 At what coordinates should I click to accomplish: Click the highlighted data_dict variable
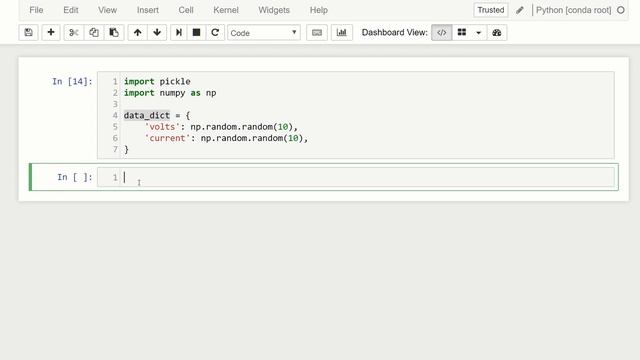click(147, 116)
